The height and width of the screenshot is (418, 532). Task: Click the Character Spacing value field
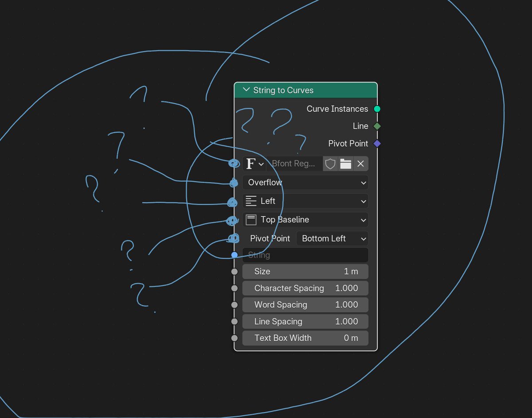coord(305,288)
